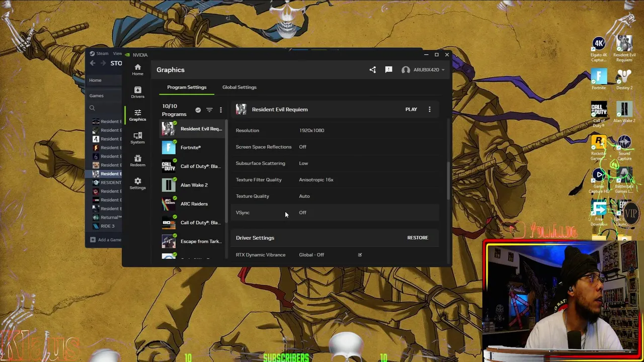Click Home in Steam library sidebar
The width and height of the screenshot is (644, 362).
click(95, 80)
